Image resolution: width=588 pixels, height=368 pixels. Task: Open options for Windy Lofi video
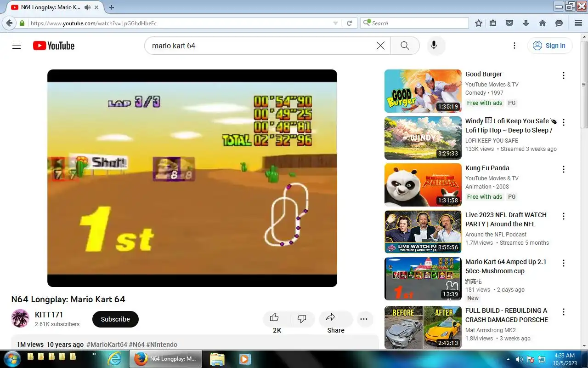tap(564, 122)
